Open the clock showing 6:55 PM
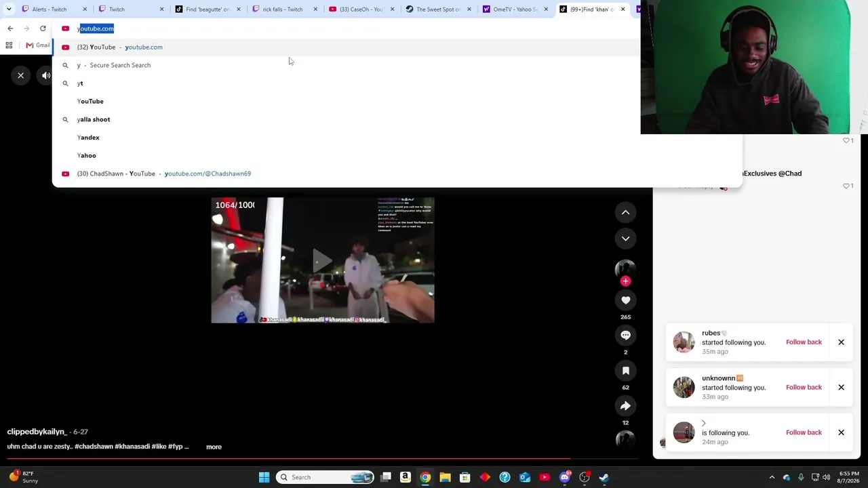 (x=849, y=477)
